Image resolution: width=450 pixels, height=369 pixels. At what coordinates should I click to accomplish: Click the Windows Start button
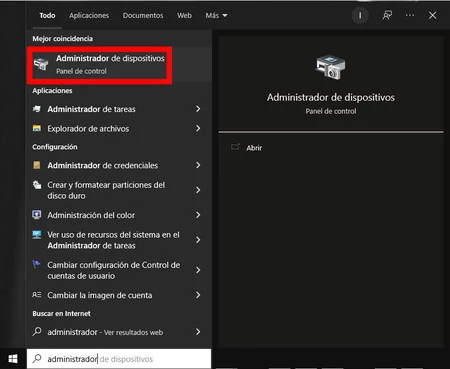coord(13,359)
